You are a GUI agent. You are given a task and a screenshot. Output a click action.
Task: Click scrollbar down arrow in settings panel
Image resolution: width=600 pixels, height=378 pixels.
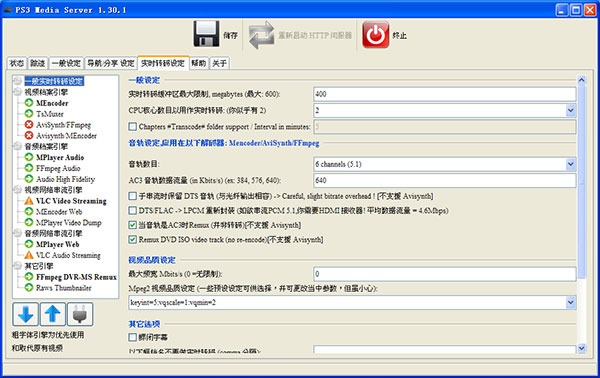click(x=582, y=348)
